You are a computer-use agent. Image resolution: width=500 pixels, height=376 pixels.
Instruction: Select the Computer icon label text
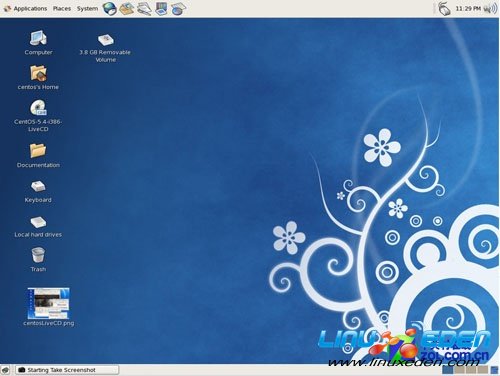point(38,52)
